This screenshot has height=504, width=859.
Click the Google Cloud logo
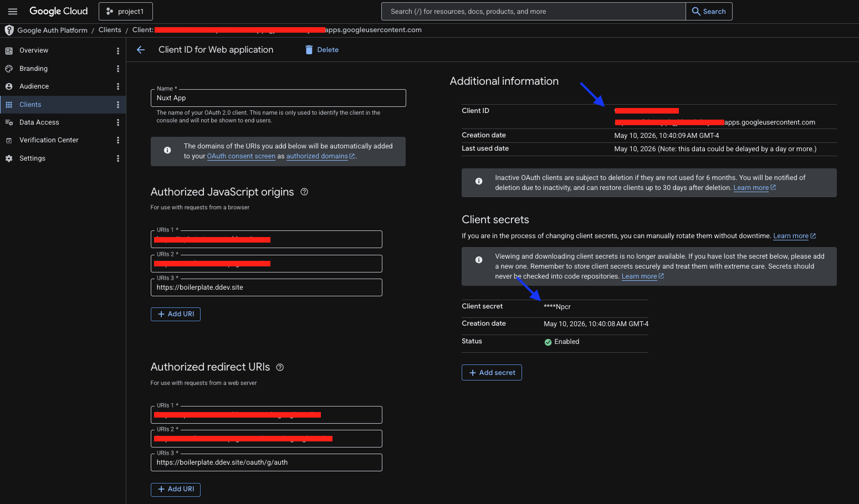tap(58, 11)
